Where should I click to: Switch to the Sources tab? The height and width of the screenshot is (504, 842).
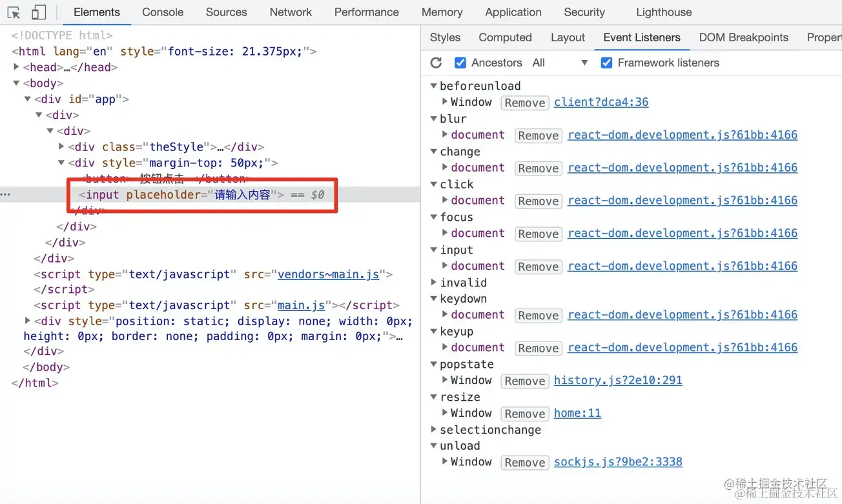click(x=226, y=12)
